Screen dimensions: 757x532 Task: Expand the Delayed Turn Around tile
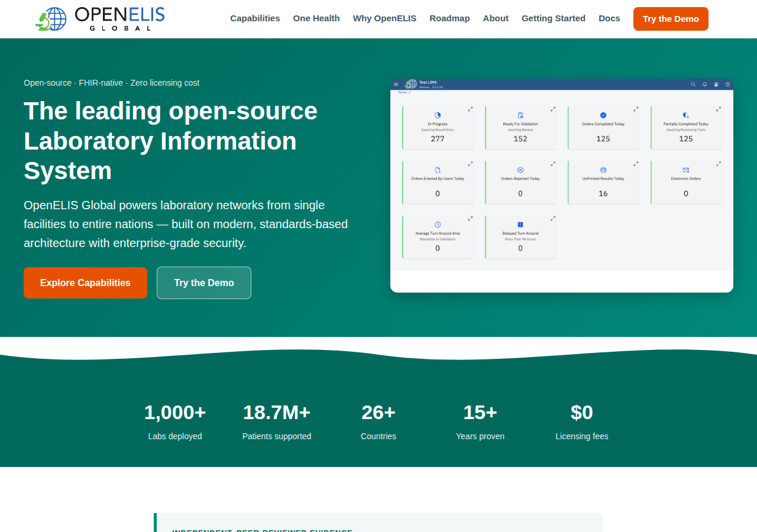[553, 218]
